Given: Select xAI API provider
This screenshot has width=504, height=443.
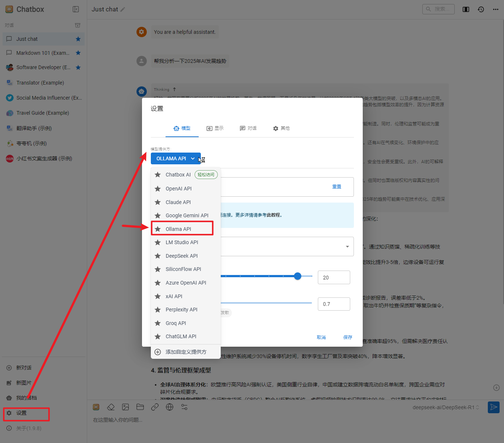Looking at the screenshot, I should [x=186, y=296].
